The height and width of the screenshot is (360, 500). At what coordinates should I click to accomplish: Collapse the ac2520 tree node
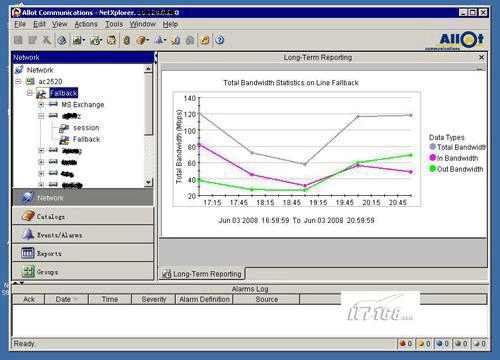(18, 81)
